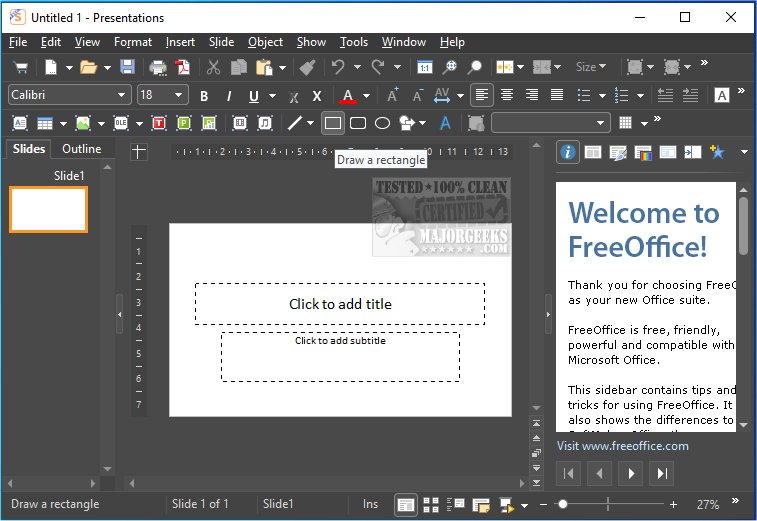
Task: Open the File menu
Action: coord(18,42)
